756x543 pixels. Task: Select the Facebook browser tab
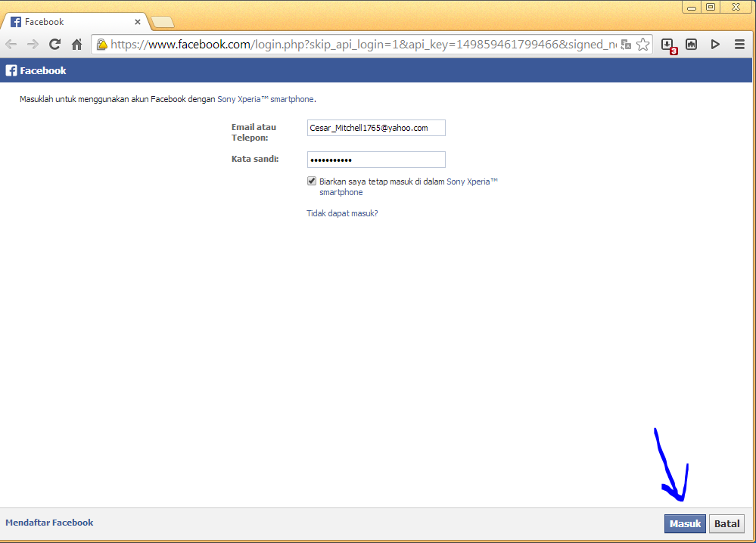point(75,22)
